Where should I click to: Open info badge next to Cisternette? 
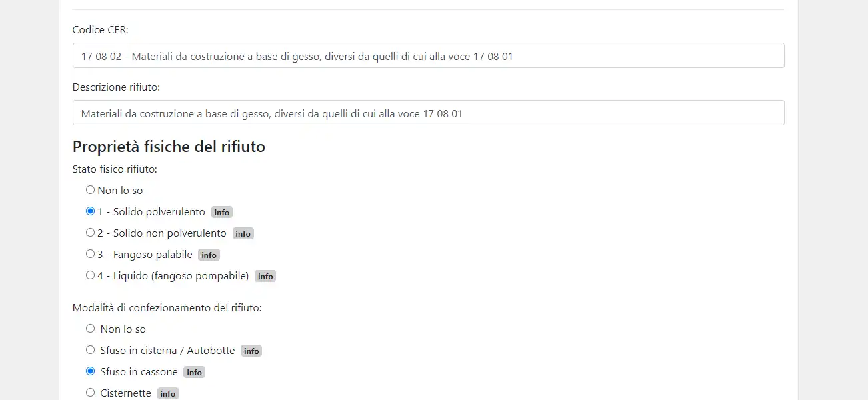168,394
